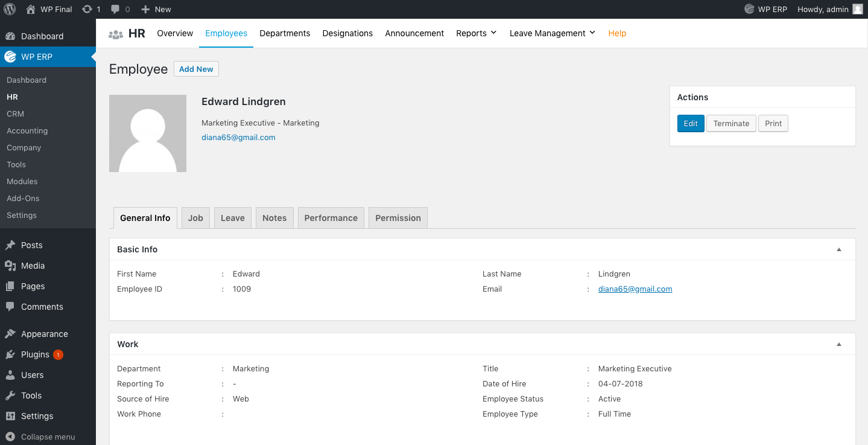
Task: Select the WP ERP sidebar icon
Action: pos(9,57)
